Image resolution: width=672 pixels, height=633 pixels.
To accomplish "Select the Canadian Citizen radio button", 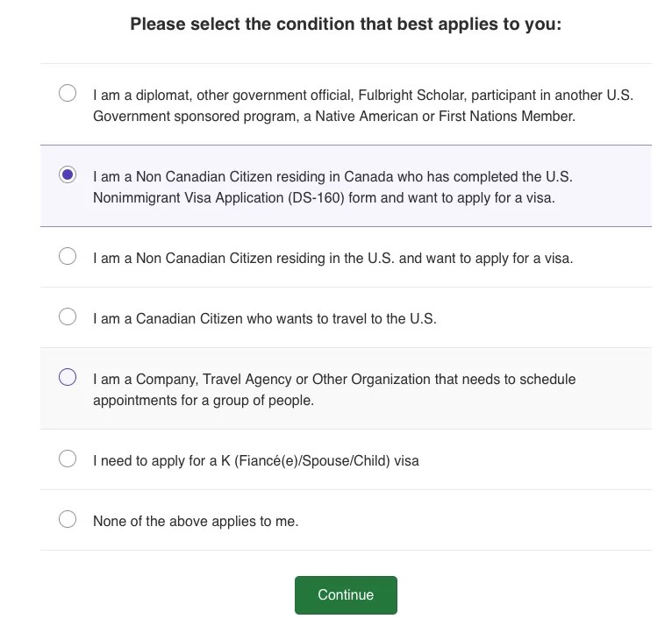I will 68,316.
